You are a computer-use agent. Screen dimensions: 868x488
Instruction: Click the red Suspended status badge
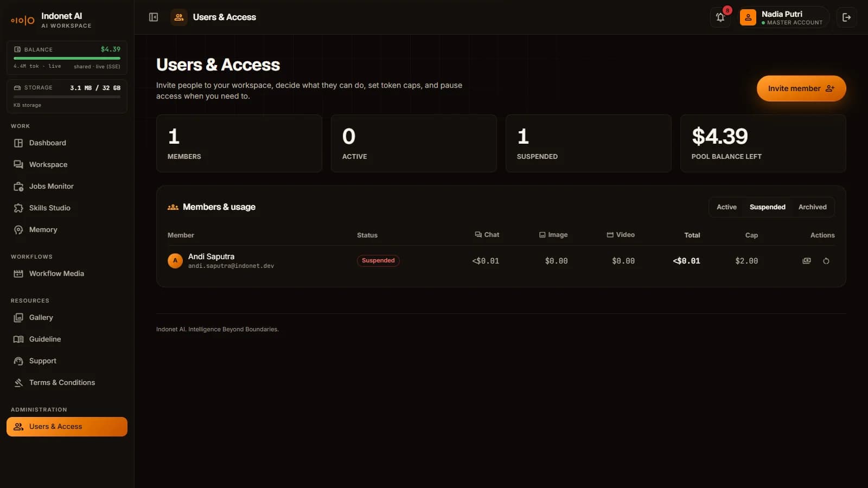coord(378,261)
